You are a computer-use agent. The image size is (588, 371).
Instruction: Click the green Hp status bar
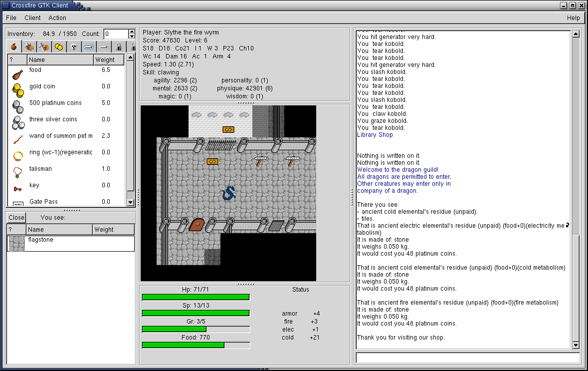(x=196, y=298)
